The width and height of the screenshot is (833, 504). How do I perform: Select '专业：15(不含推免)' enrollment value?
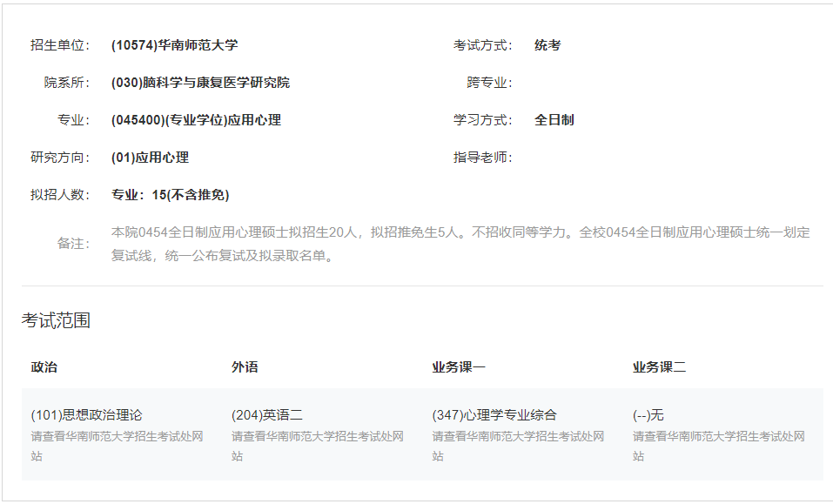click(170, 194)
